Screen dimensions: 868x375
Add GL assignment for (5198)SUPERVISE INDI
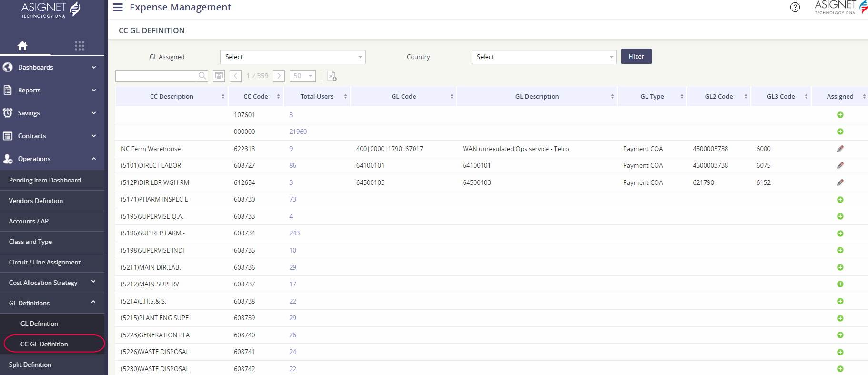click(840, 250)
